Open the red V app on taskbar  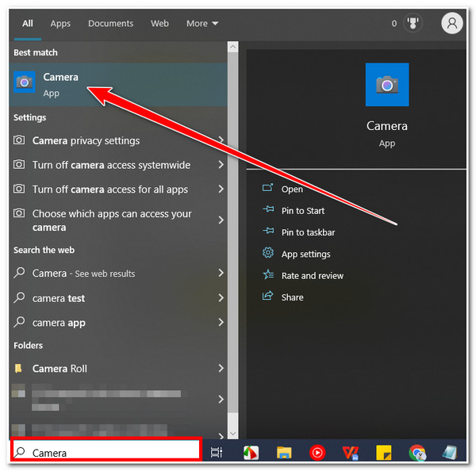point(351,453)
